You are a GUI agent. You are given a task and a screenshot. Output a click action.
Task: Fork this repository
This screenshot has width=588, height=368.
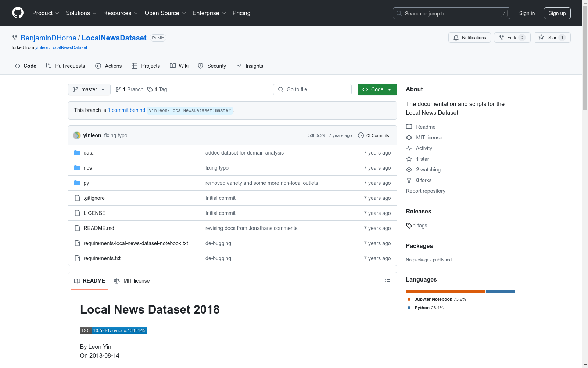pyautogui.click(x=512, y=38)
